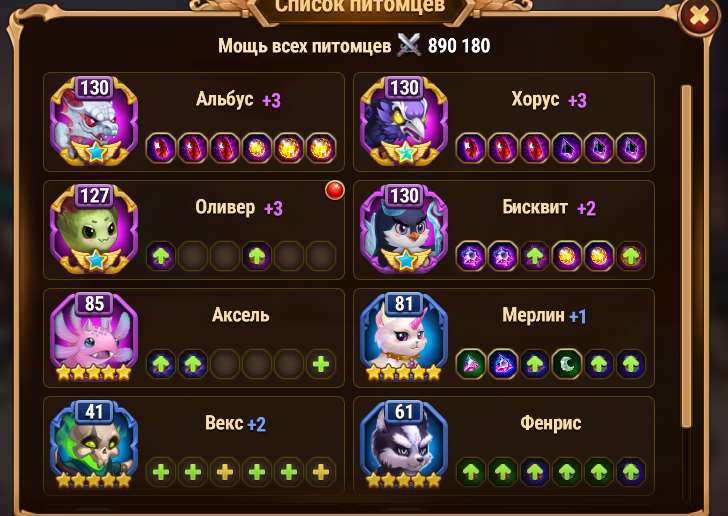Screen dimensions: 728x516
Task: Click the Фенрис pet name label
Action: coord(551,423)
